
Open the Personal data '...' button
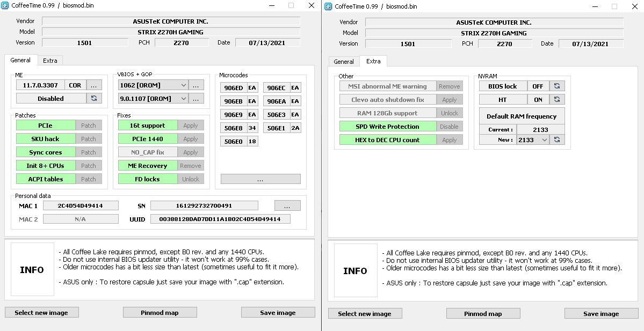tap(287, 205)
